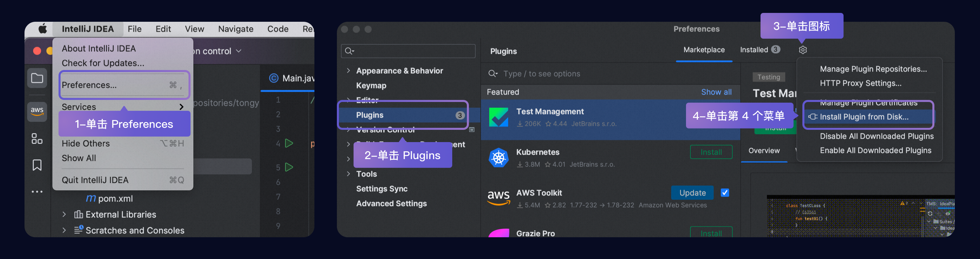Install the Kubernetes plugin

click(710, 152)
